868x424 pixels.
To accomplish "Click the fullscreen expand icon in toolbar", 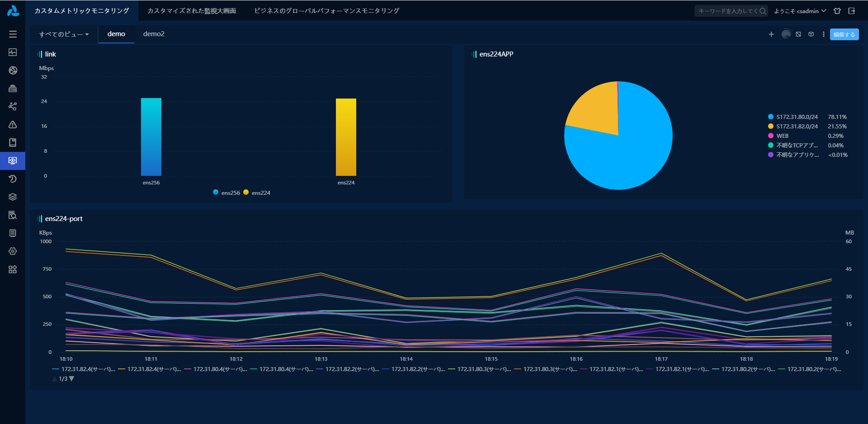I will [x=798, y=34].
